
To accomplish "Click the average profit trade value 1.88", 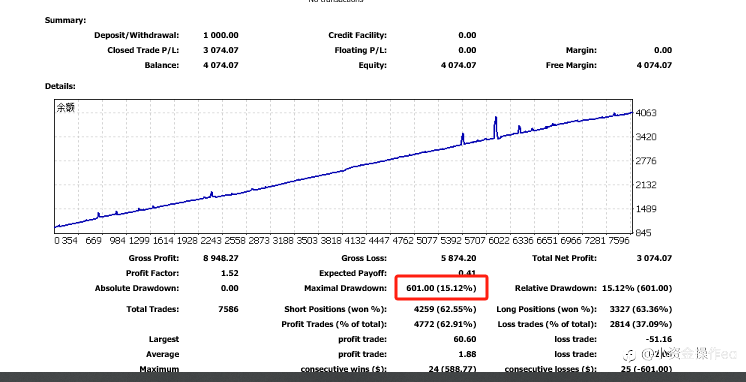I will (468, 354).
